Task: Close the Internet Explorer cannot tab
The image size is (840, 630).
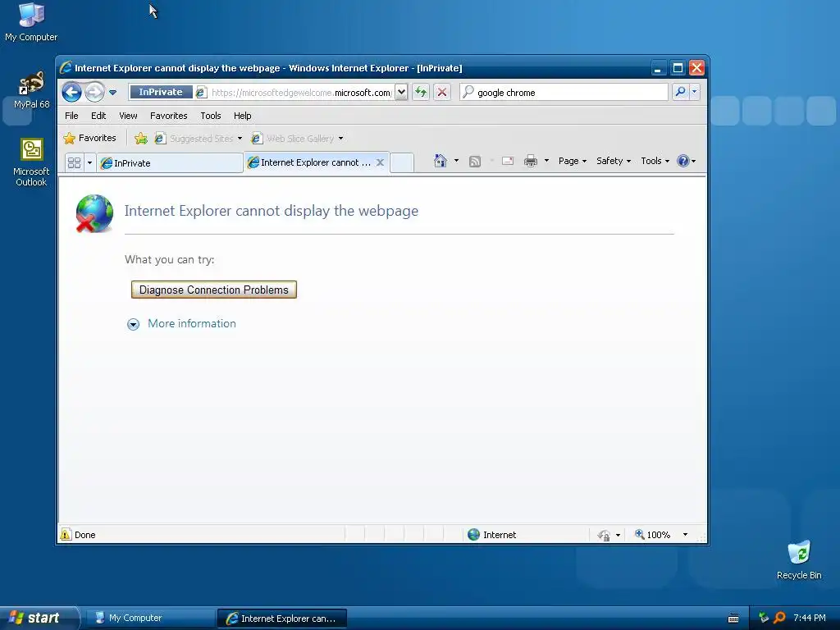Action: click(x=380, y=162)
